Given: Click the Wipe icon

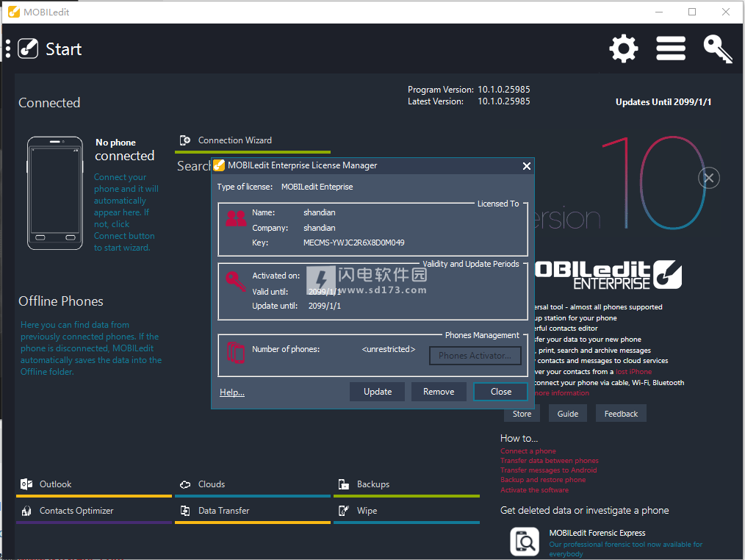Looking at the screenshot, I should [x=344, y=511].
